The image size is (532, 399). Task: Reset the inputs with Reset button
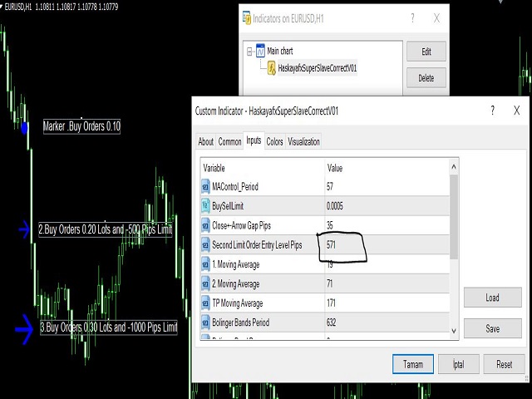pyautogui.click(x=505, y=364)
